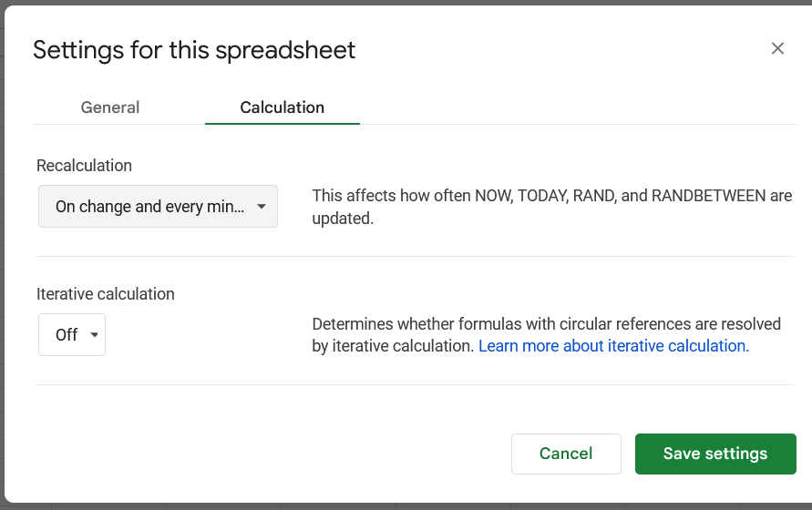This screenshot has width=812, height=510.
Task: Close the spreadsheet settings dialog
Action: pos(777,48)
